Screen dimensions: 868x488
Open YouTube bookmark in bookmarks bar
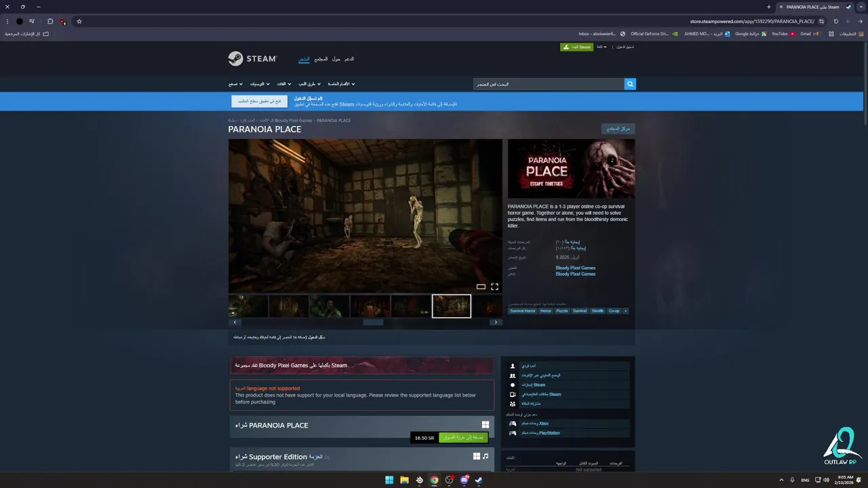[783, 33]
